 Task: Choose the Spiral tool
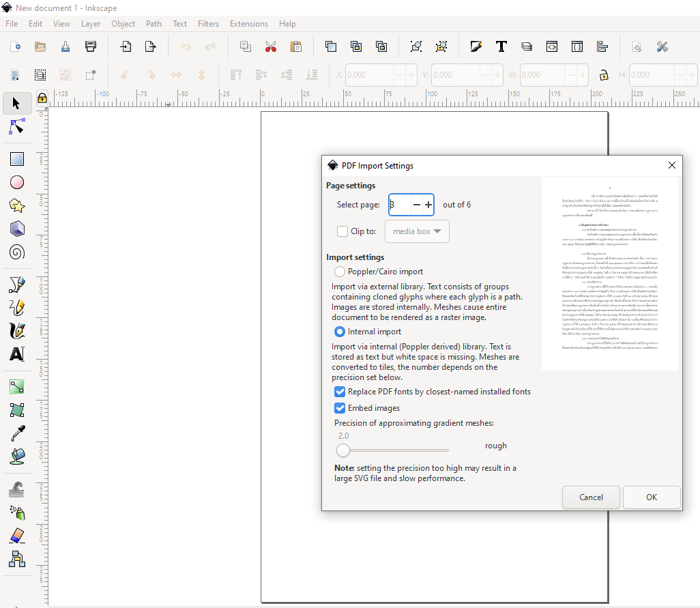point(17,252)
